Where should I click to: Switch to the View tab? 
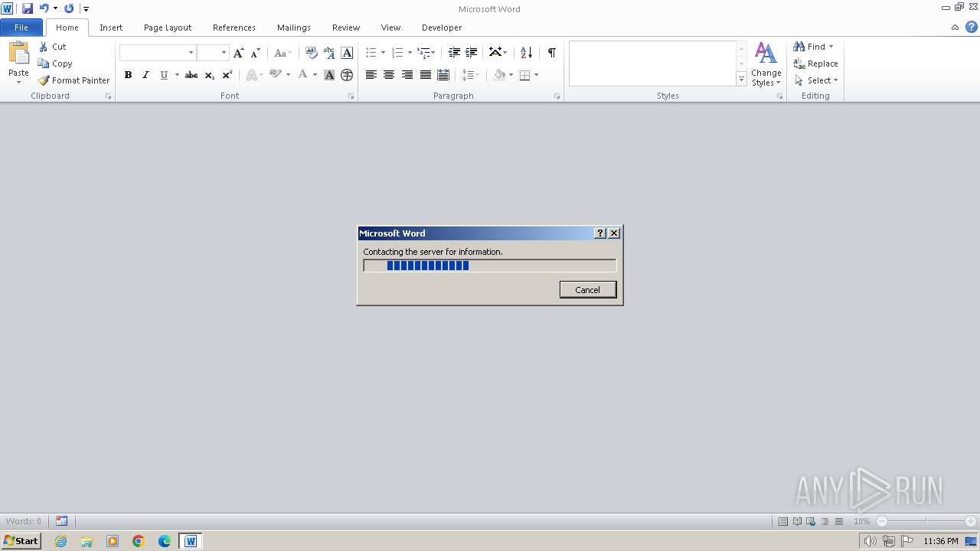click(x=390, y=28)
